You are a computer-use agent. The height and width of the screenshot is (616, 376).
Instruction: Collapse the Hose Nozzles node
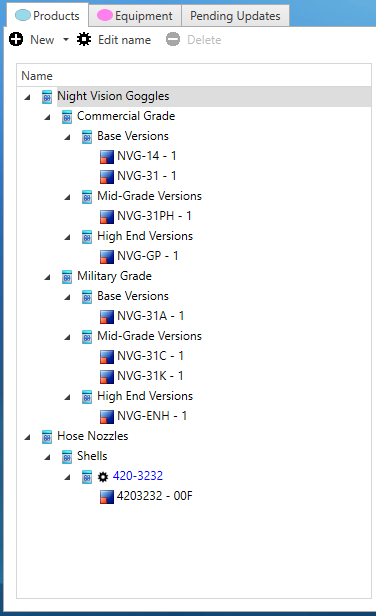click(27, 436)
